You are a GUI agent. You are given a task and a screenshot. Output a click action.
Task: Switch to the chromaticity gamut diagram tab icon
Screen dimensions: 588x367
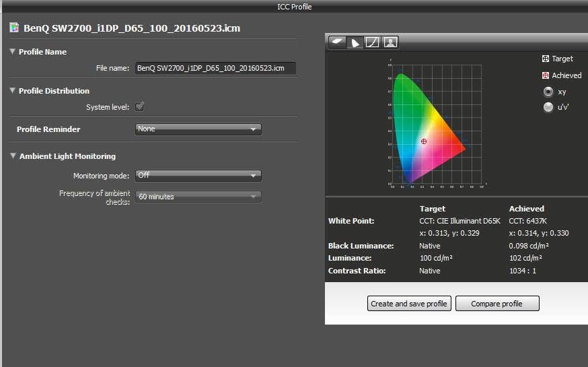pos(355,42)
